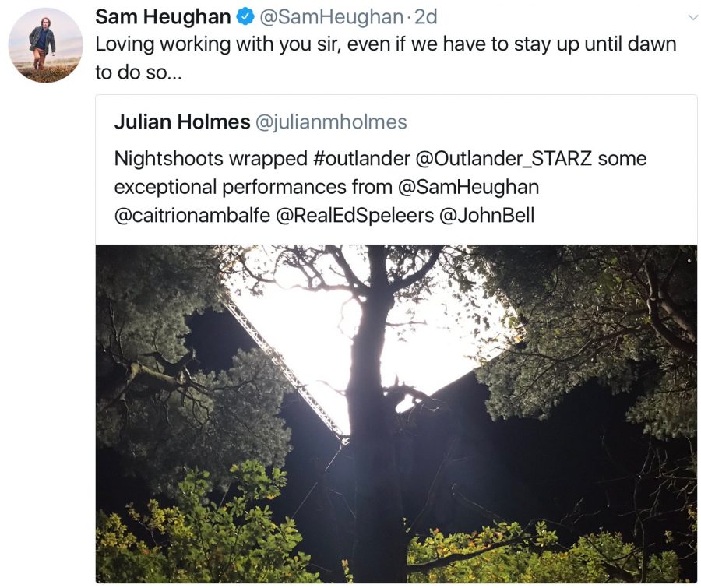
Task: Open Sam Heughan's display name link
Action: (x=163, y=17)
